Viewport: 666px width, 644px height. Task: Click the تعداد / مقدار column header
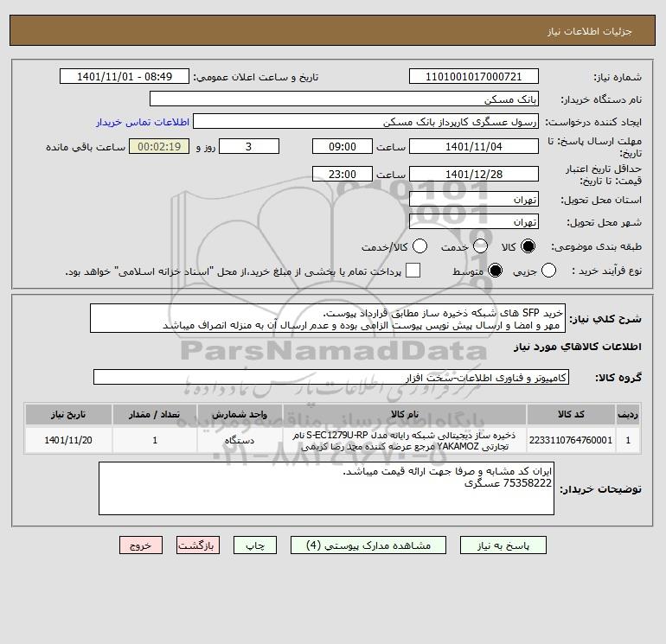(x=155, y=414)
